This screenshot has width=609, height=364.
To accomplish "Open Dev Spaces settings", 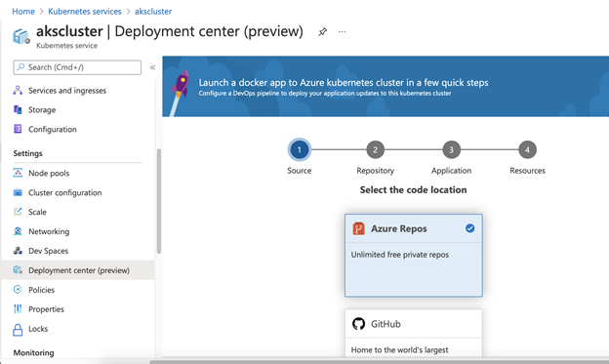I will click(78, 251).
